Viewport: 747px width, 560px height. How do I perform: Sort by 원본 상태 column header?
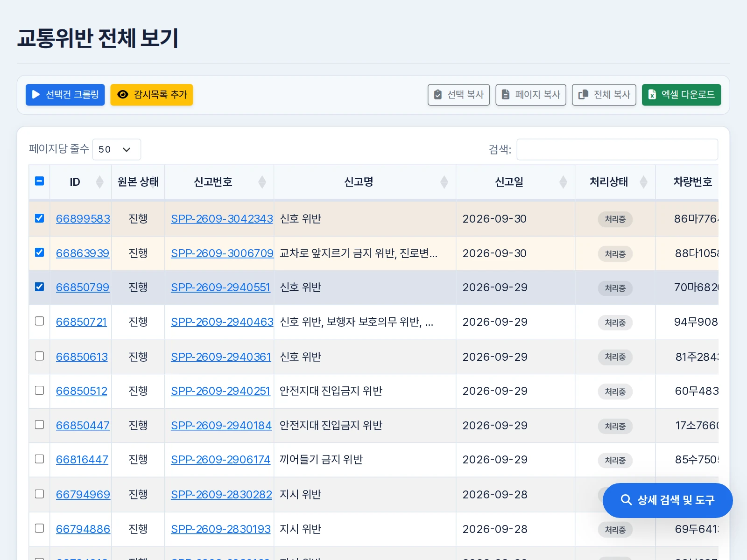[x=138, y=182]
